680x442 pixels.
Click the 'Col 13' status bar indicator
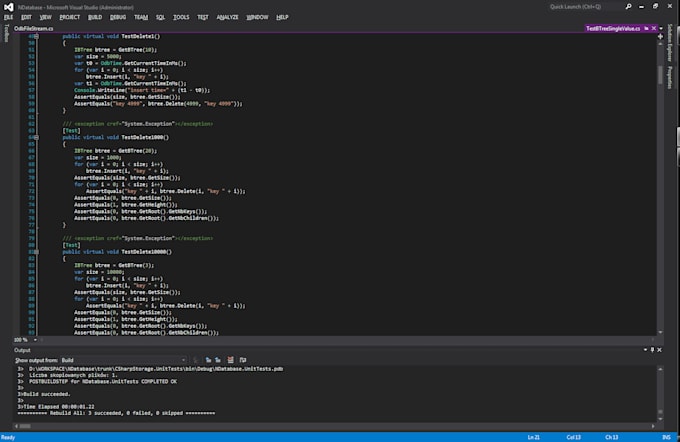coord(573,437)
